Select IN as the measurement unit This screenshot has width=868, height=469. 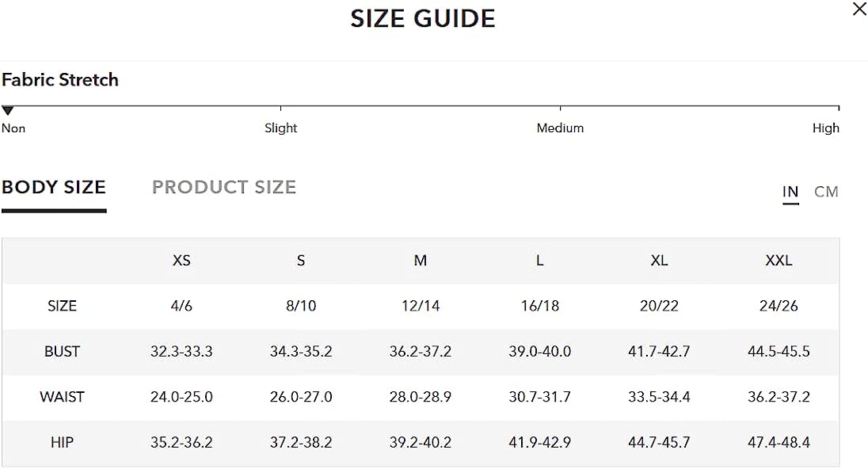tap(790, 192)
